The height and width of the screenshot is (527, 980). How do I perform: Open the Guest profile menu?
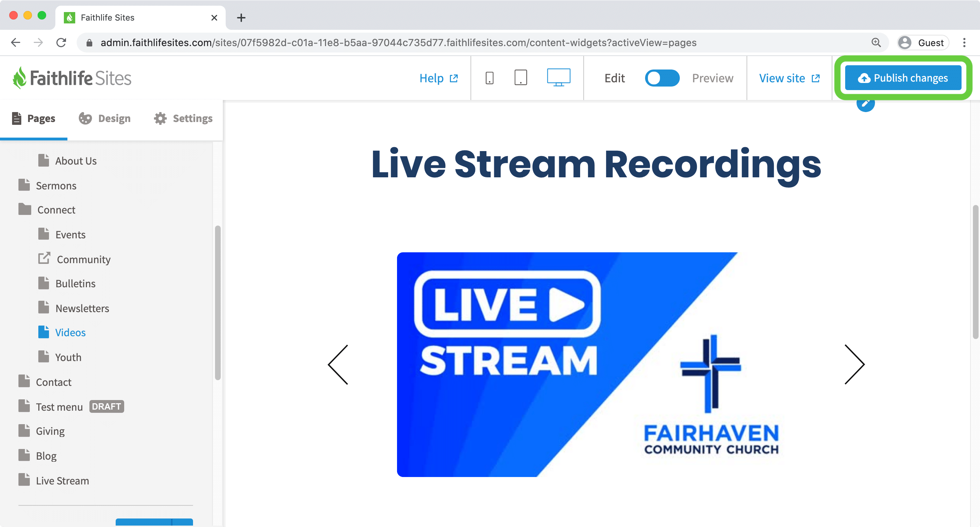click(923, 43)
